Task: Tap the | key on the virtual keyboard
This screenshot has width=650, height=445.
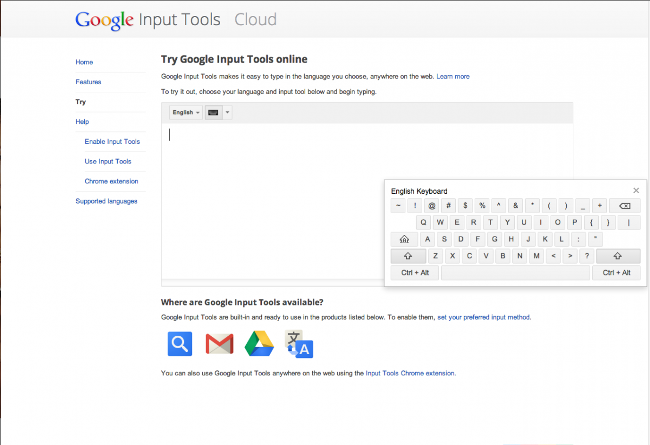Action: [629, 223]
